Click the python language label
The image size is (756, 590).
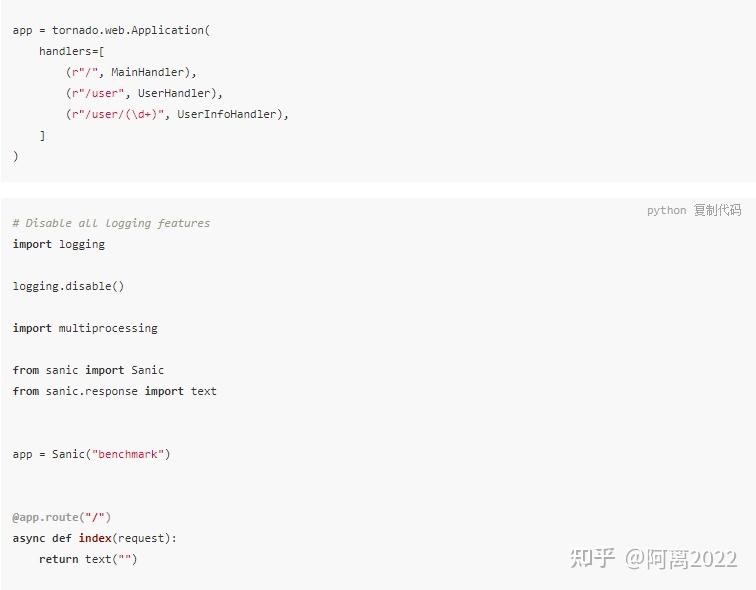666,211
